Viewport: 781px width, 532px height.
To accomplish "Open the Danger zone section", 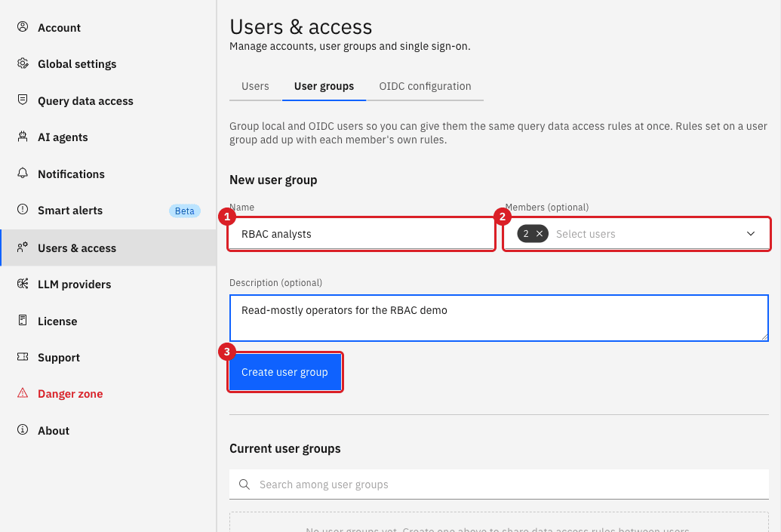I will (108, 394).
